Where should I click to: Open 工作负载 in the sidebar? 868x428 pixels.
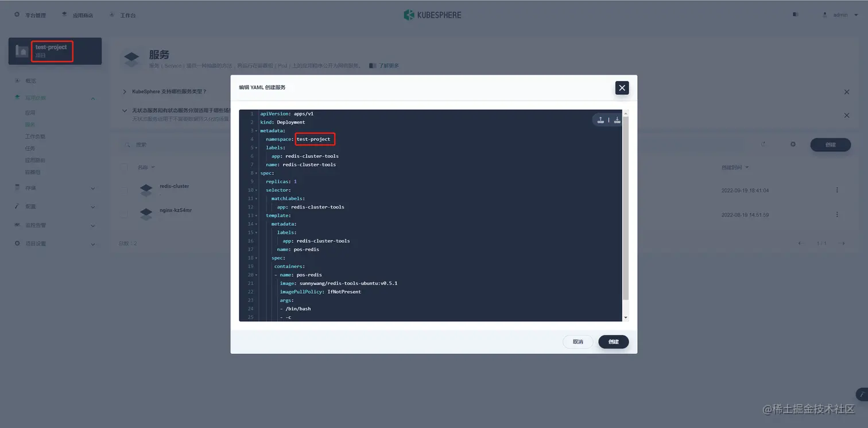[35, 137]
